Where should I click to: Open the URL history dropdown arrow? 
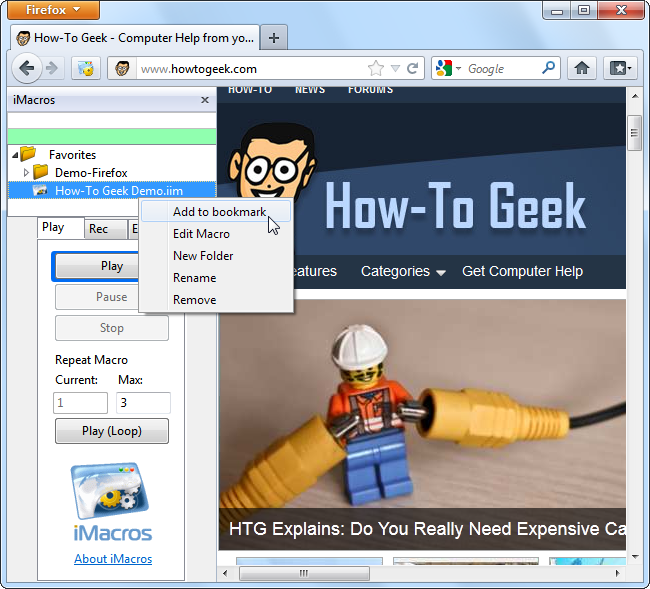[x=395, y=68]
